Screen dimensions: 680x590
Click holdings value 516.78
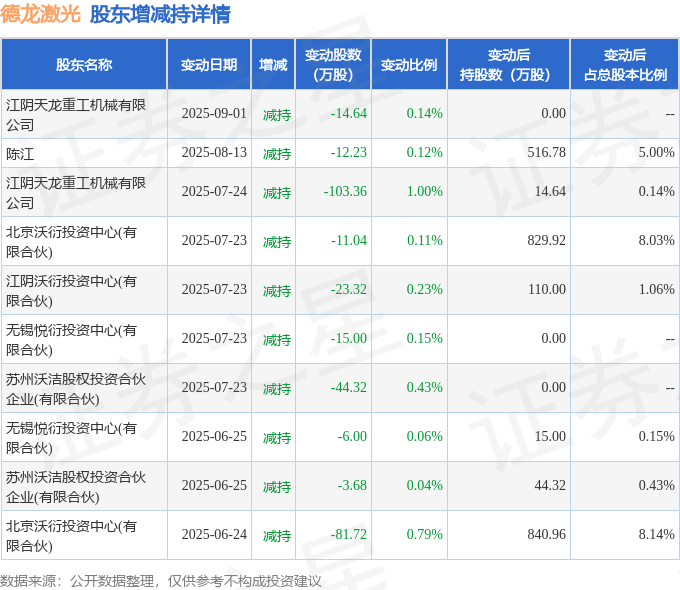[x=546, y=153]
